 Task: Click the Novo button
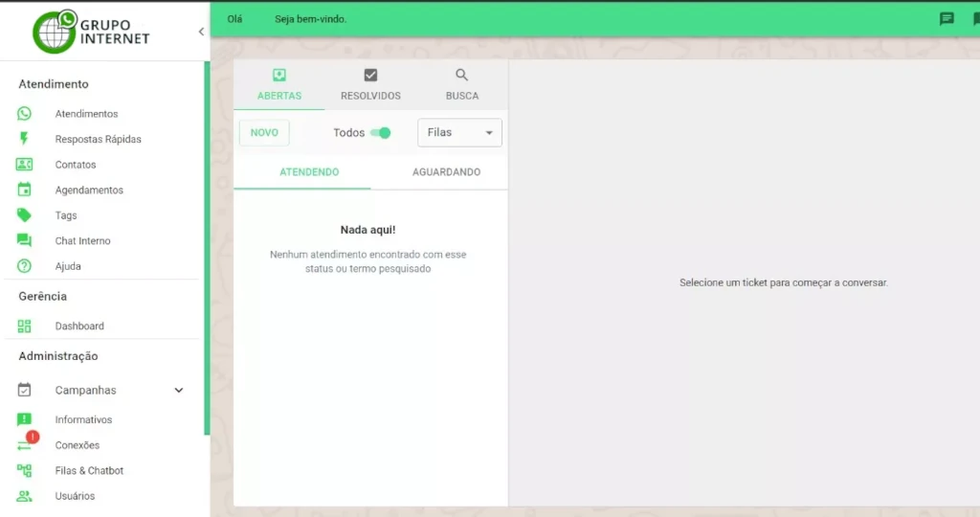[264, 132]
